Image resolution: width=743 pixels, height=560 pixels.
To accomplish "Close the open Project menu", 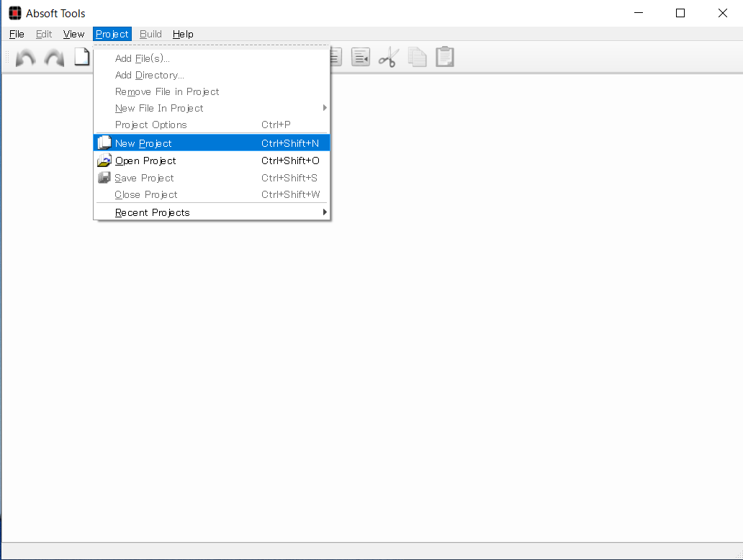I will click(112, 34).
